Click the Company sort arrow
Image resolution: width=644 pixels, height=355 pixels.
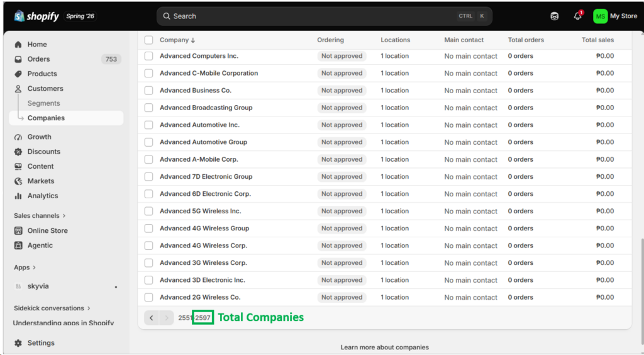coord(193,40)
